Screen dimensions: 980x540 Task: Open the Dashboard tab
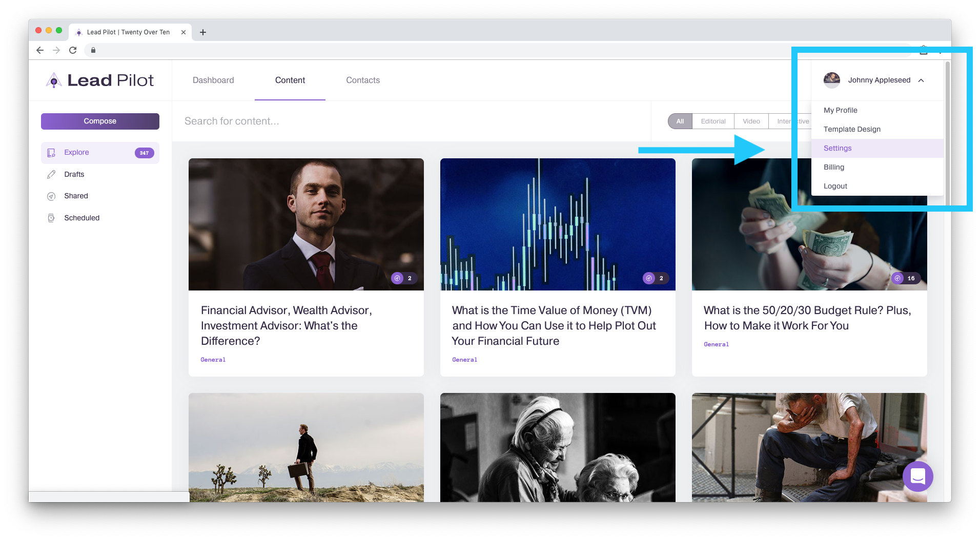tap(213, 80)
